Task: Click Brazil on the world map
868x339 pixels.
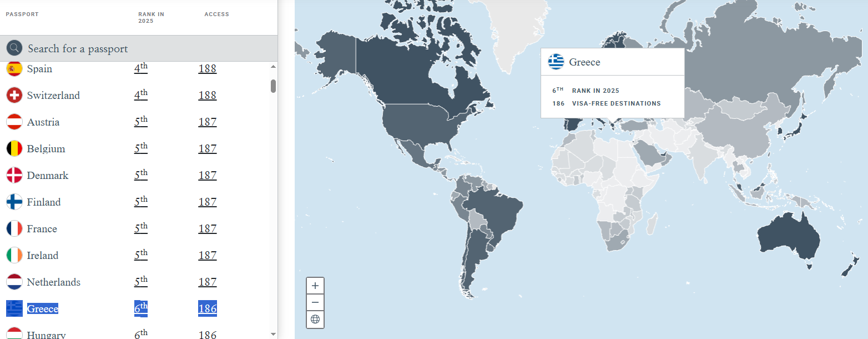Action: click(x=497, y=211)
